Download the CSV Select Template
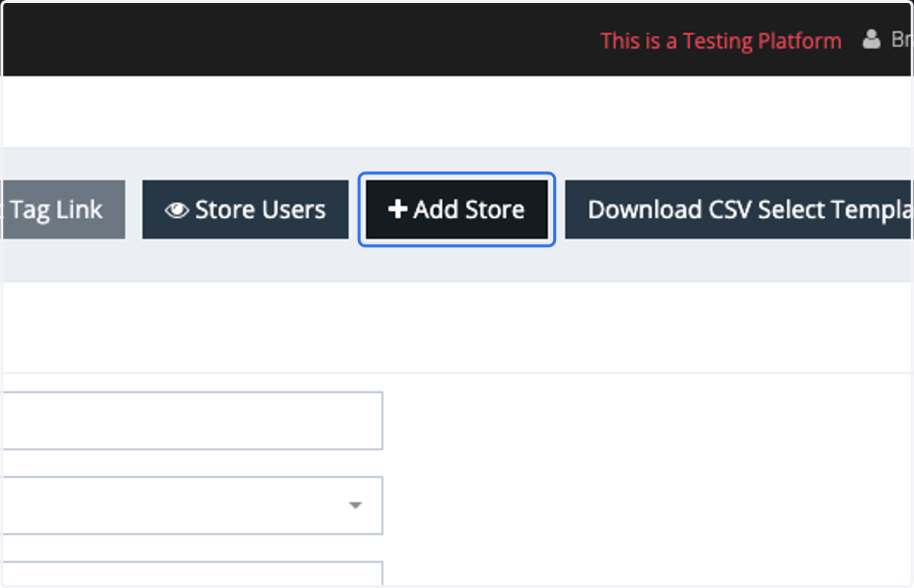The width and height of the screenshot is (914, 588). pyautogui.click(x=739, y=209)
